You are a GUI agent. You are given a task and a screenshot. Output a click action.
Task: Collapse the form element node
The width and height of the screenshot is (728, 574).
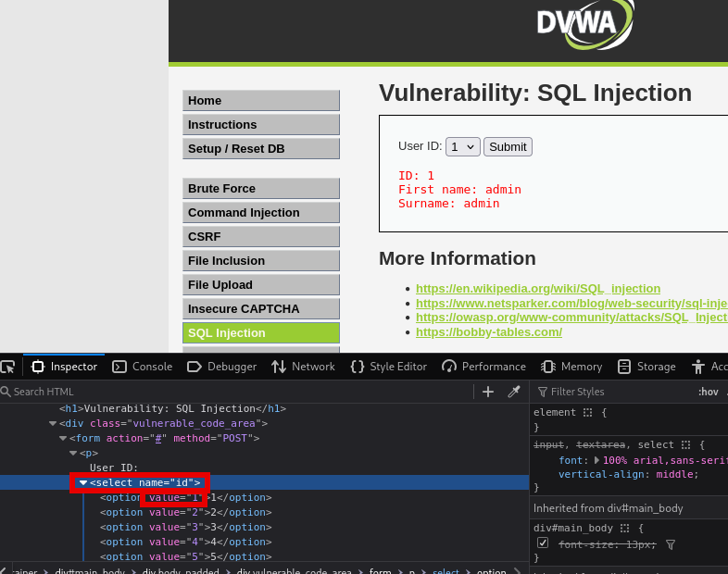pyautogui.click(x=63, y=438)
